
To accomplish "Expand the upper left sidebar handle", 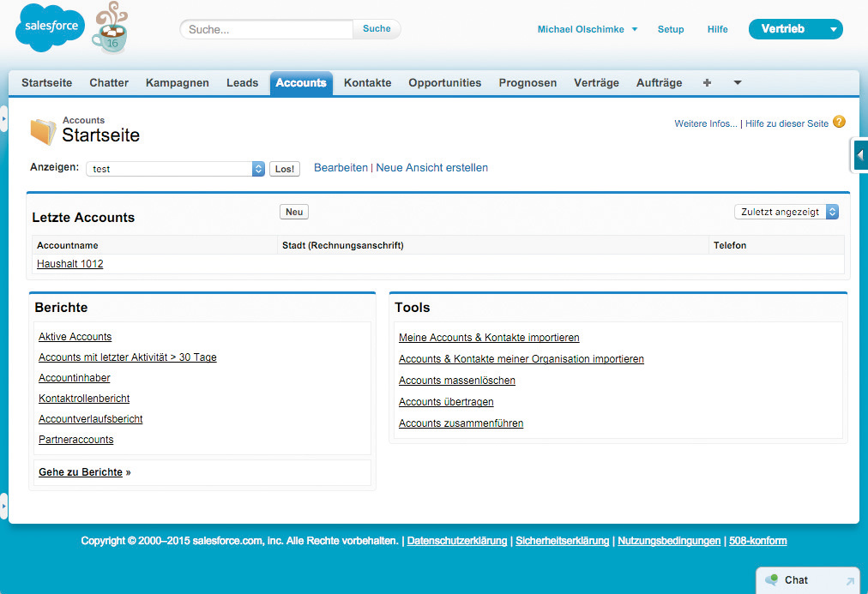I will click(3, 118).
